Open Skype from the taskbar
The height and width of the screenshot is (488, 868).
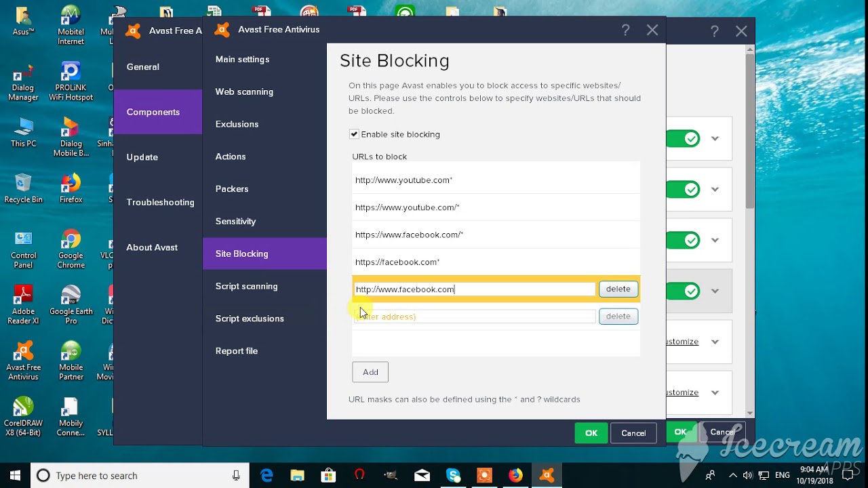tap(453, 475)
